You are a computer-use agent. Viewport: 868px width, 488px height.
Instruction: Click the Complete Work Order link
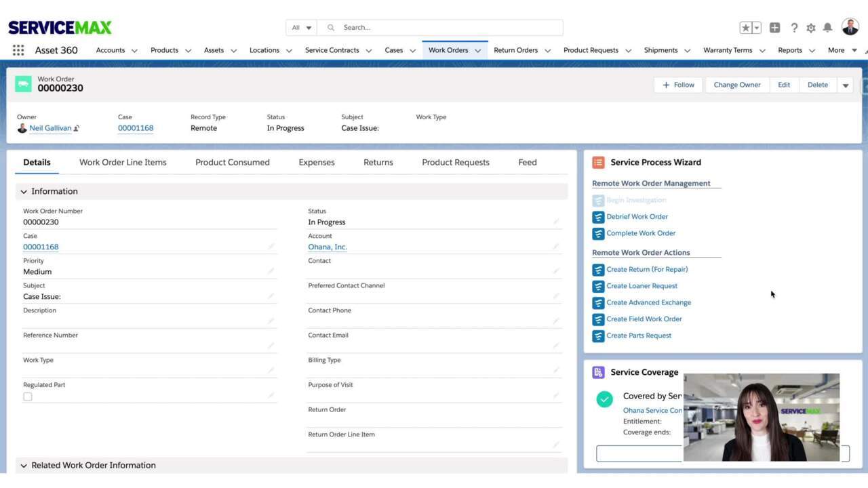641,233
